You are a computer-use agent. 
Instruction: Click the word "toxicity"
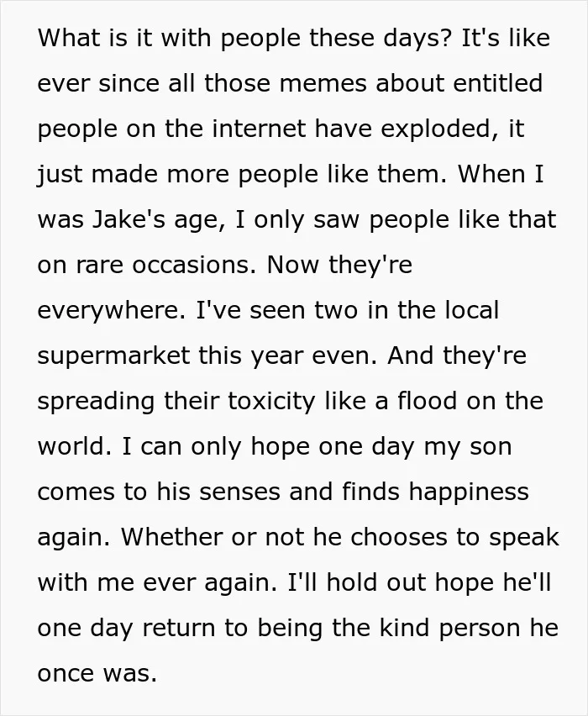pos(271,402)
